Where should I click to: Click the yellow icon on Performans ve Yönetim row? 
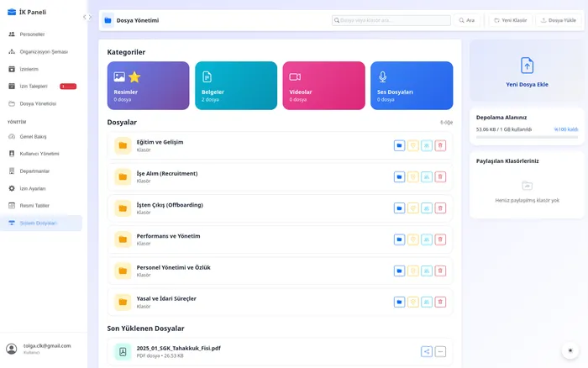coord(412,239)
